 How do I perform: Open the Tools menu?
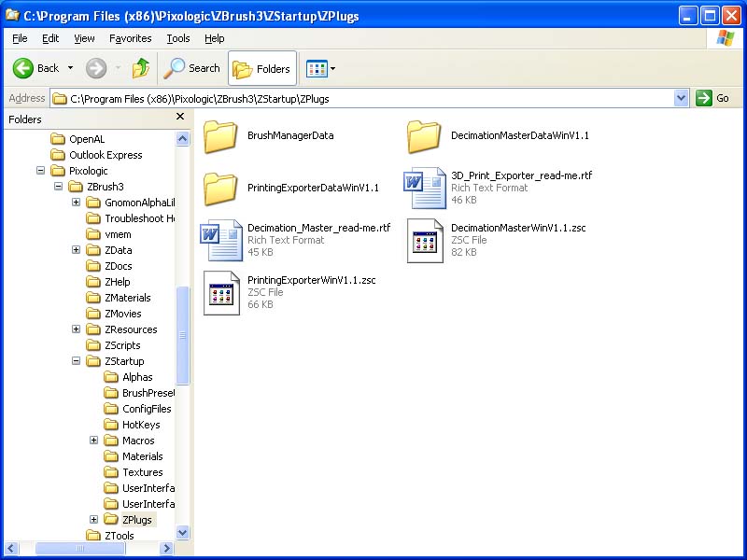click(178, 38)
